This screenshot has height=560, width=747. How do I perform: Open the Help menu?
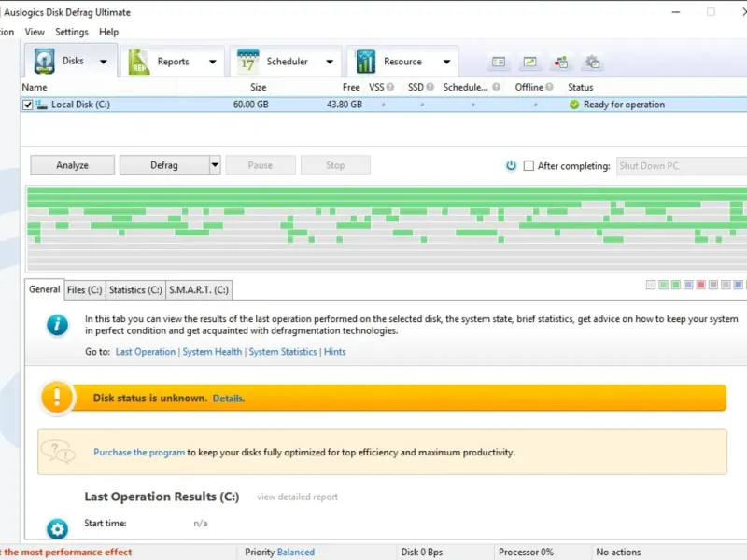(108, 32)
